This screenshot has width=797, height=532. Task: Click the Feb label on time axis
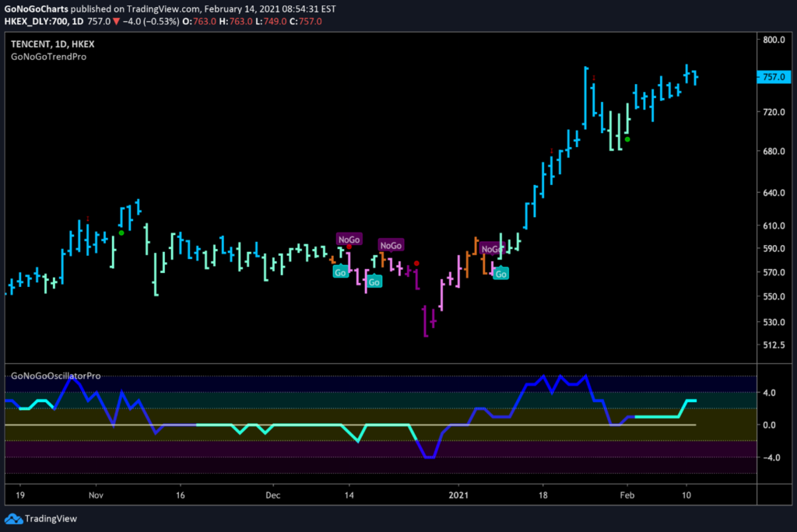pos(627,495)
